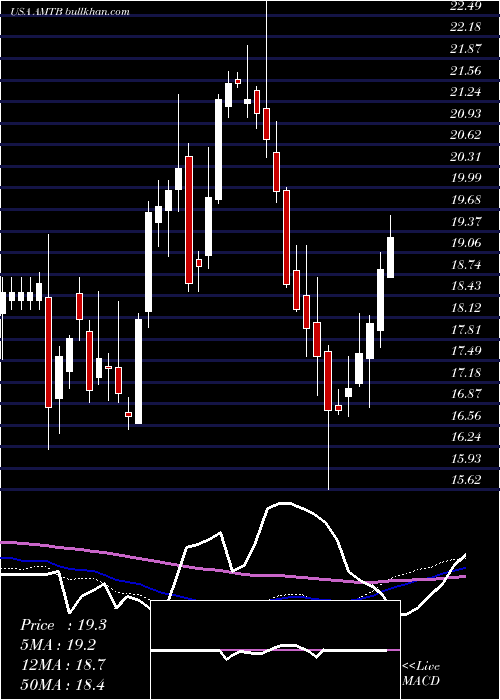The height and width of the screenshot is (700, 500).
Task: Click the USA AMTB bullkhan.com chart title
Action: (x=71, y=11)
